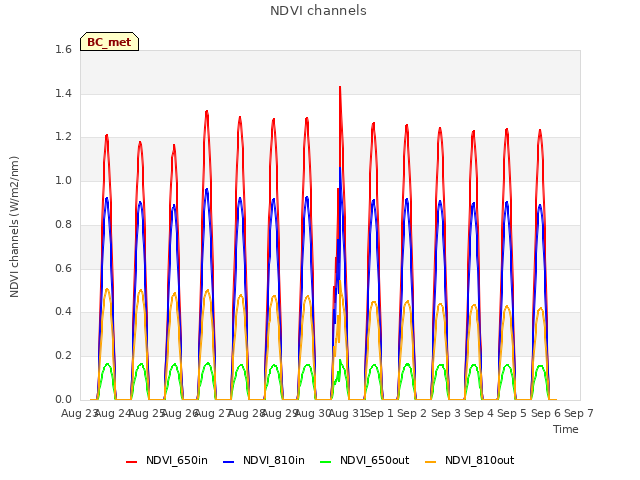Viewport: 640px width, 480px height.
Task: Click the 'Sep 3' x-axis date label
Action: (x=445, y=413)
